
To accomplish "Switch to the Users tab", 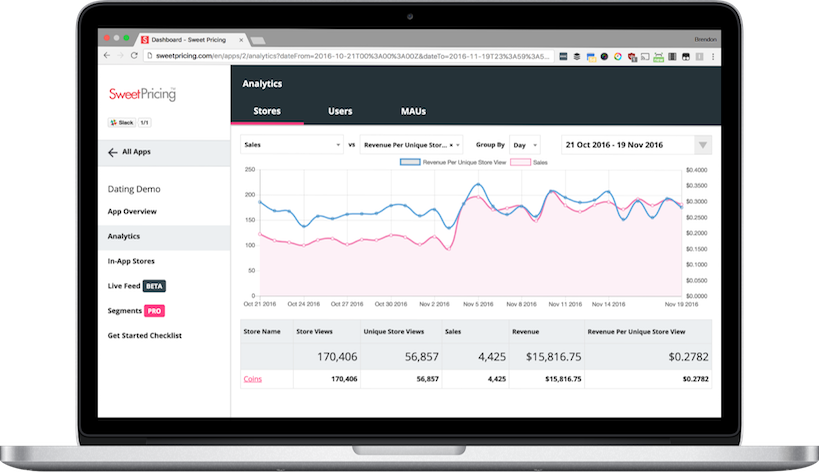I will [340, 111].
